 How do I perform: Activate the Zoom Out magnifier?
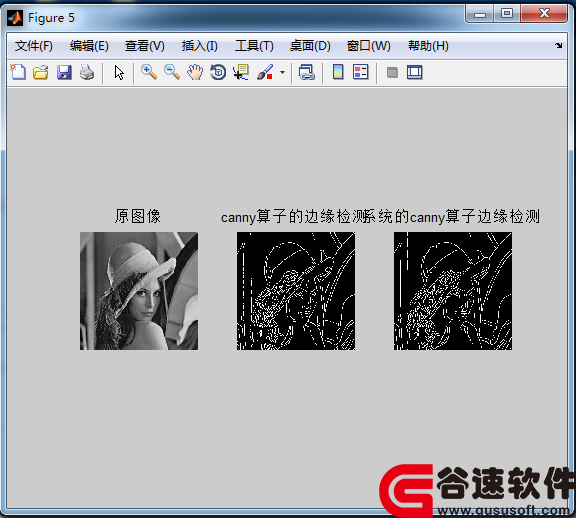click(172, 72)
